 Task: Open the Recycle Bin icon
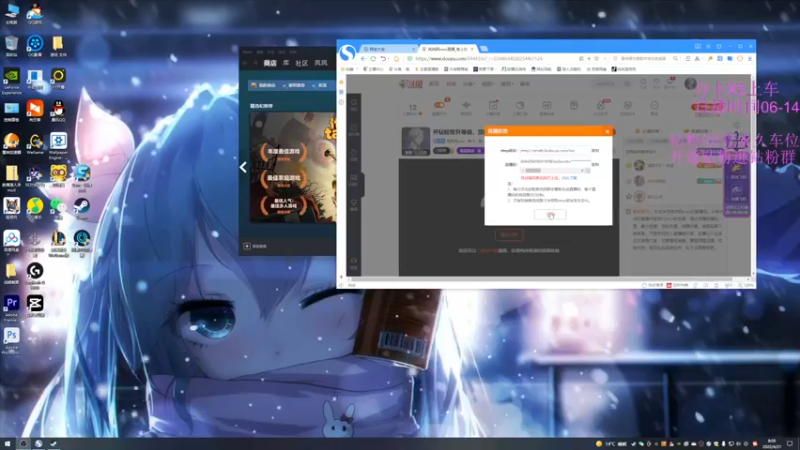pyautogui.click(x=11, y=46)
